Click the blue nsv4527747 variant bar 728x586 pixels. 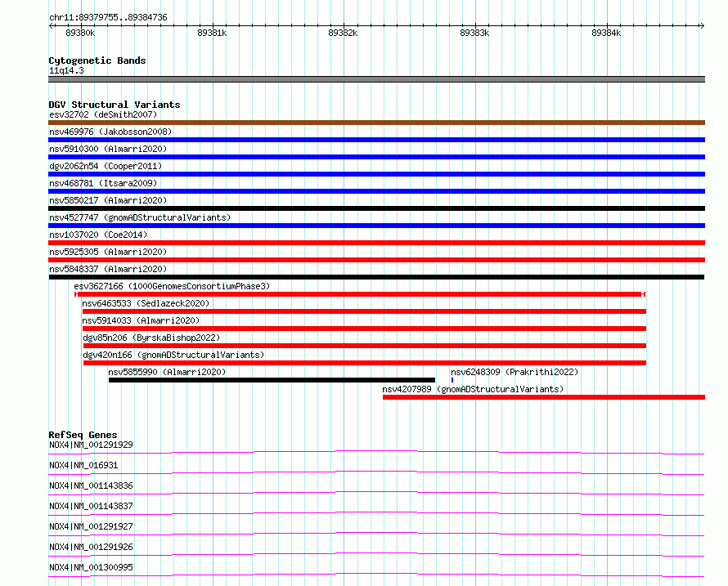click(x=376, y=226)
